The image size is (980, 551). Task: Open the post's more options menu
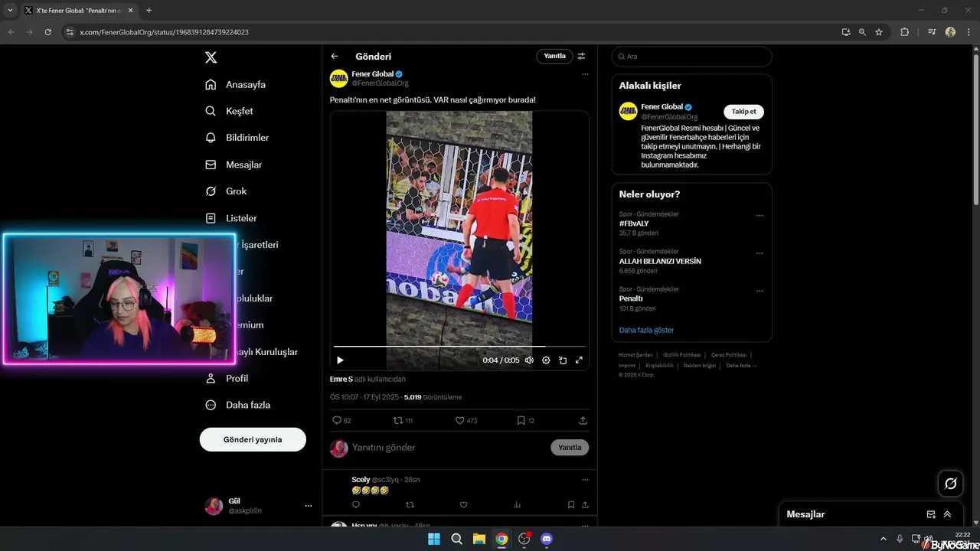click(585, 74)
